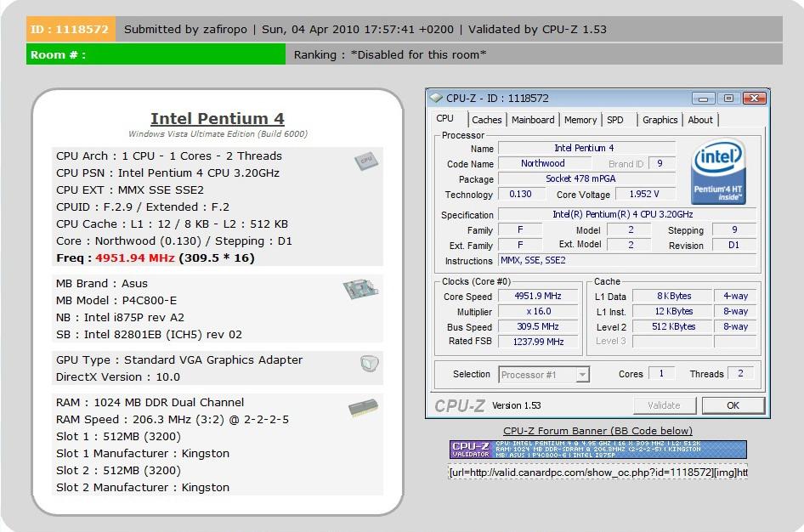Screen dimensions: 804x532
Task: Open the Caches tab
Action: pyautogui.click(x=487, y=120)
